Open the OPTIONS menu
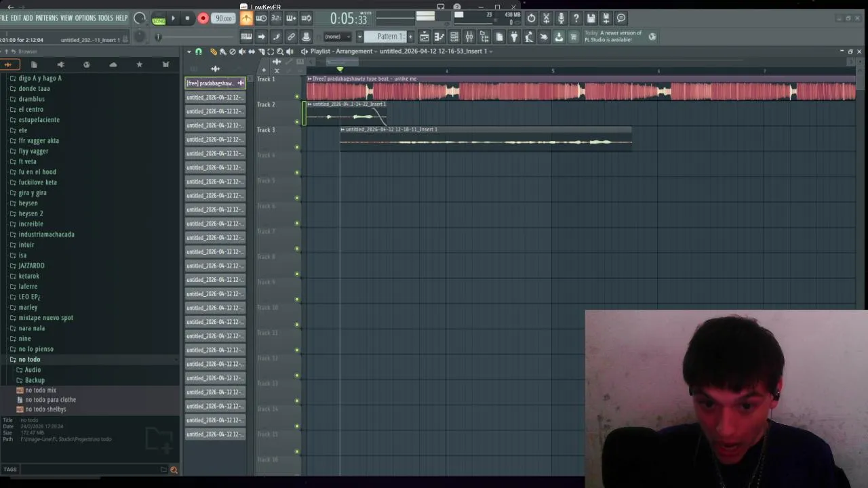This screenshot has width=868, height=488. point(85,18)
